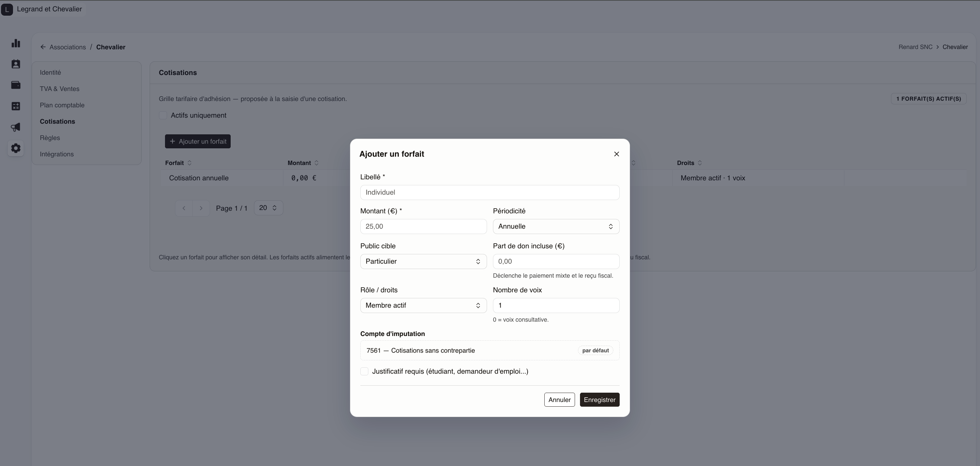The width and height of the screenshot is (980, 466).
Task: Toggle the Actifs uniquement checkbox
Action: point(163,115)
